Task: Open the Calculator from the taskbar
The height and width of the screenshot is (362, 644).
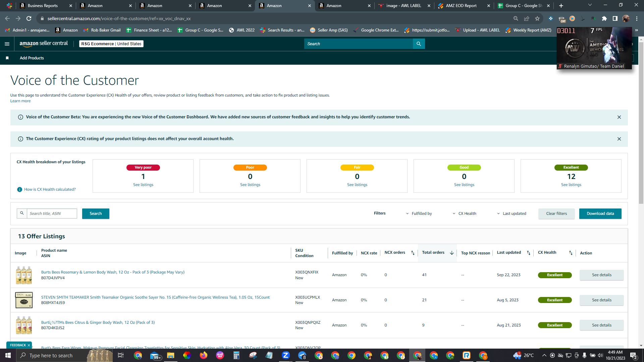Action: pos(236,356)
